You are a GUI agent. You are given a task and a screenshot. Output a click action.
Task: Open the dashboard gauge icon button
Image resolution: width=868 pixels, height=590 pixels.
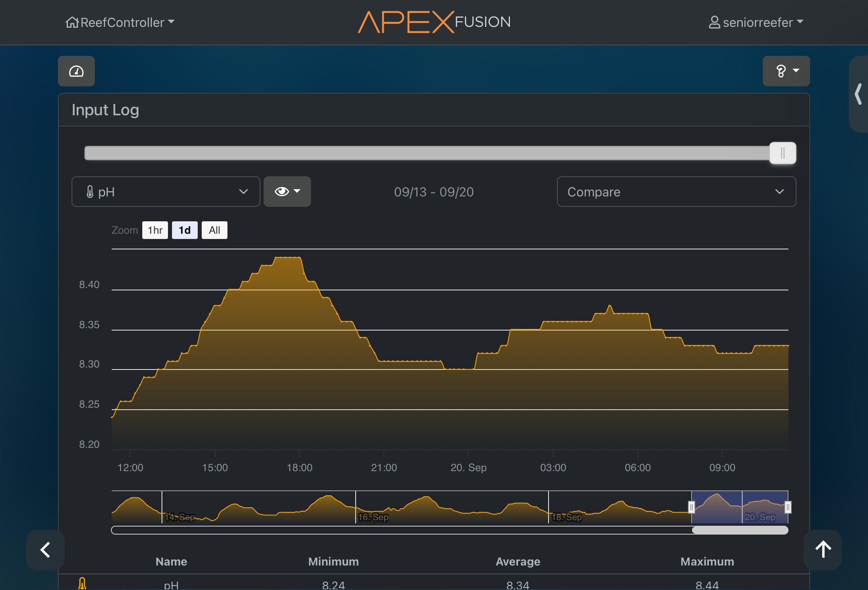tap(76, 71)
